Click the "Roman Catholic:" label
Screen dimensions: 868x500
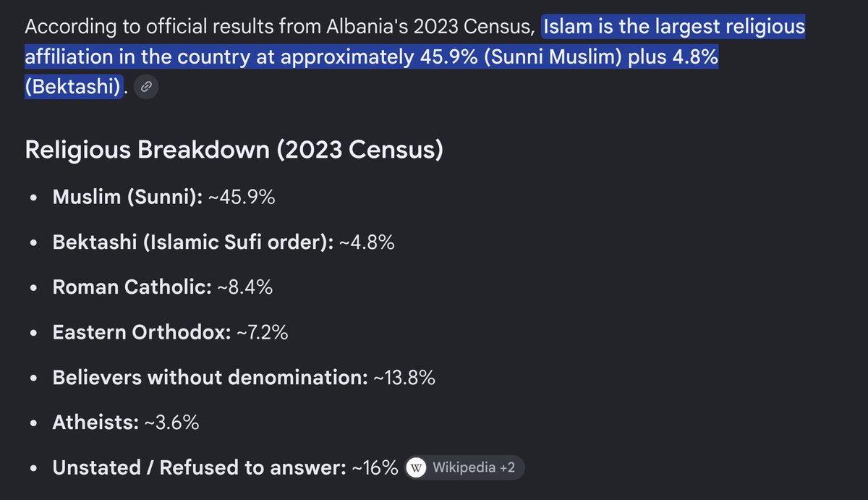(x=132, y=287)
